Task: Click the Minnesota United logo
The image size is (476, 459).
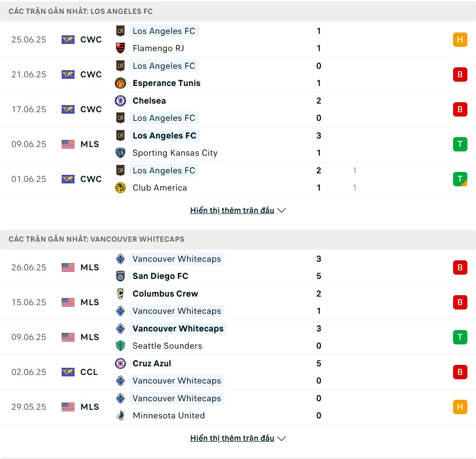Action: click(x=120, y=416)
